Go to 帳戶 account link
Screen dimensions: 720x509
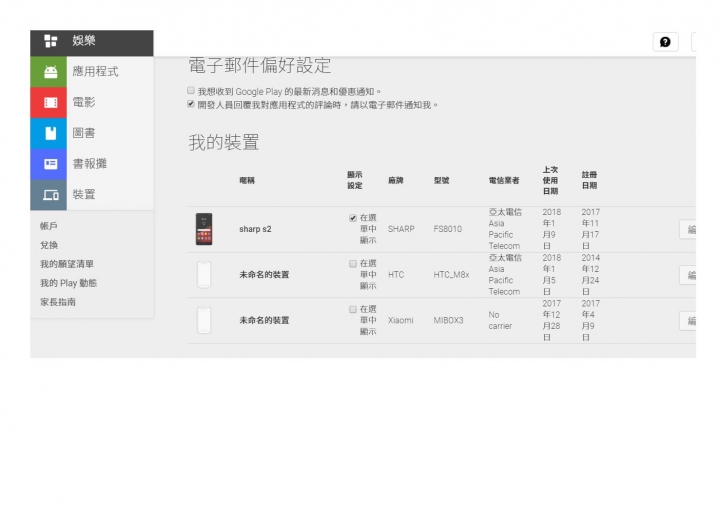49,226
